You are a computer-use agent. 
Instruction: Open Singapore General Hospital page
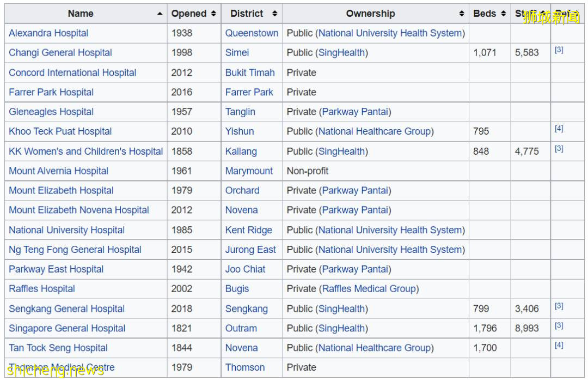point(67,329)
